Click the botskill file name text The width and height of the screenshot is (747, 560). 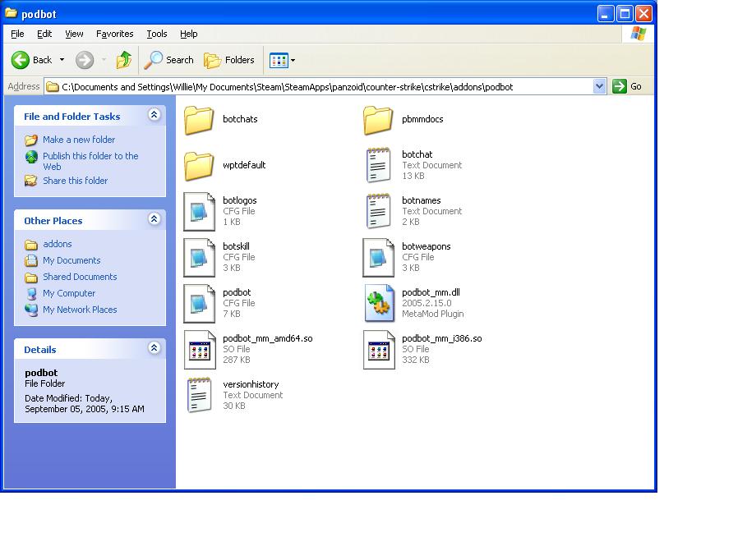click(x=236, y=246)
